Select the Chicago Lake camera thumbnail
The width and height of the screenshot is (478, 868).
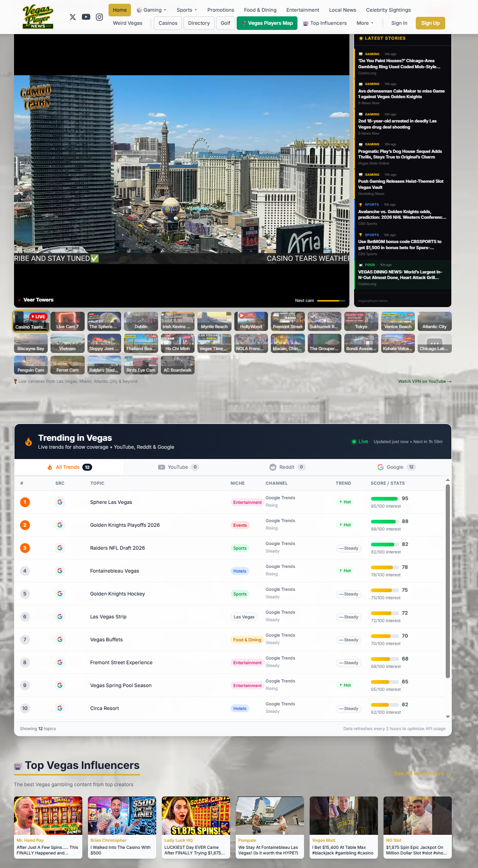coord(435,343)
